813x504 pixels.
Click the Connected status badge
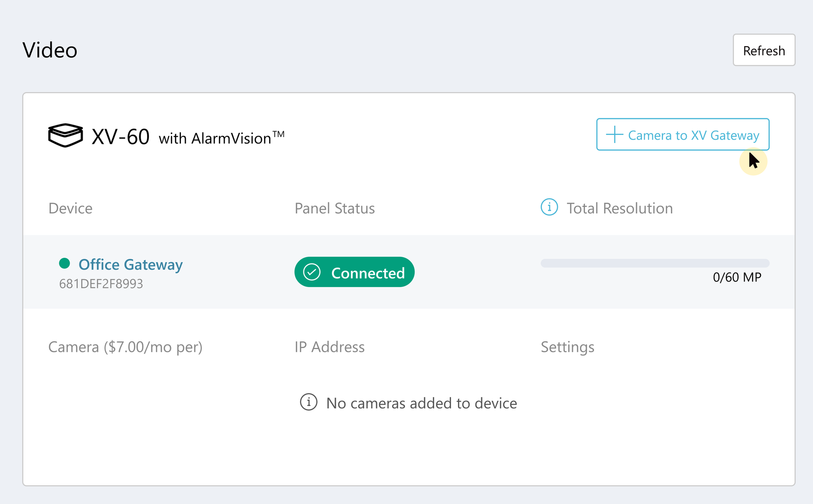point(354,272)
